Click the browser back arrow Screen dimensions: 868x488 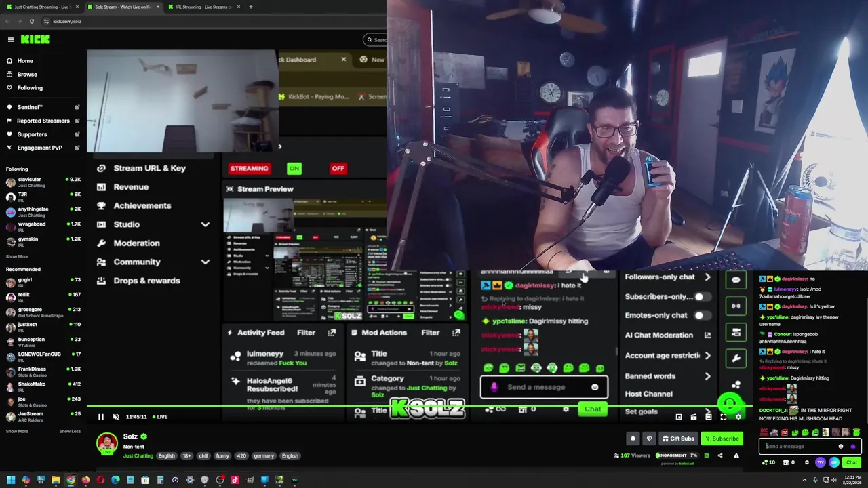pyautogui.click(x=8, y=21)
